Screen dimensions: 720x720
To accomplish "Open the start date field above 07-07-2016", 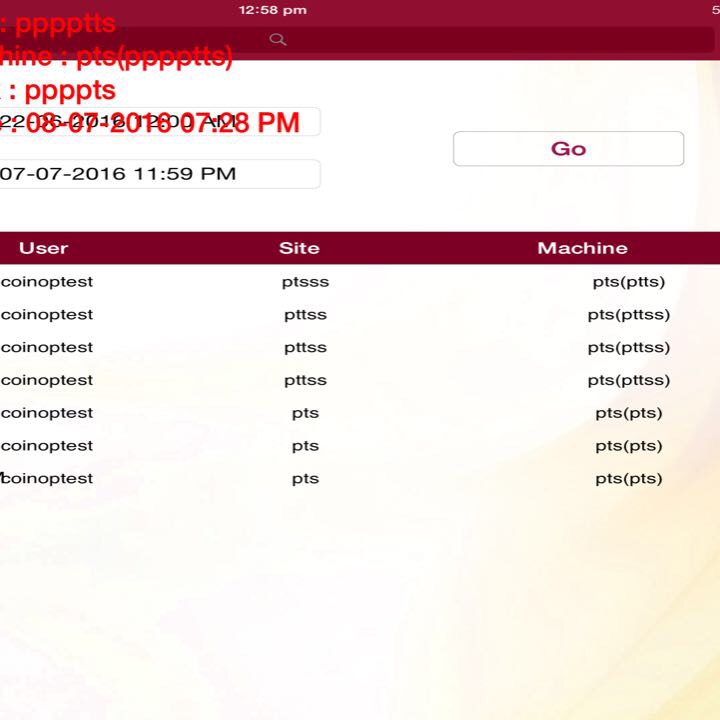I will (x=160, y=122).
